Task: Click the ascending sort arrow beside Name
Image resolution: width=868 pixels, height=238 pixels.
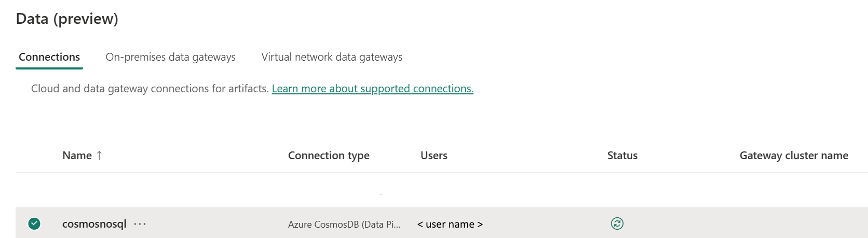Action: pos(99,156)
